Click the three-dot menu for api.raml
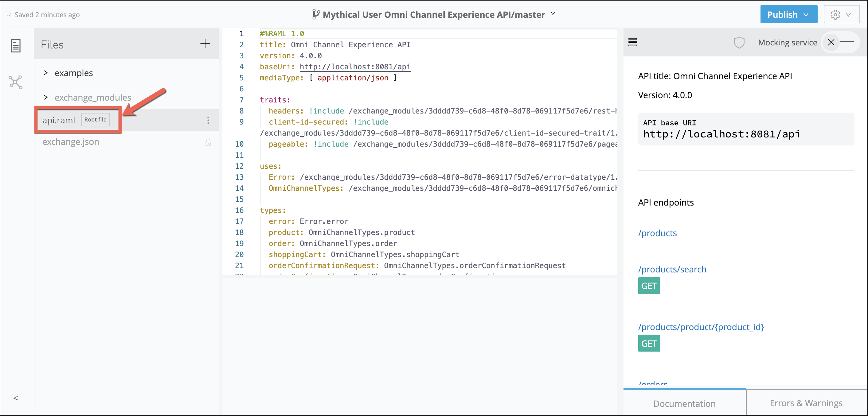Screen dimensions: 868x416 208,120
